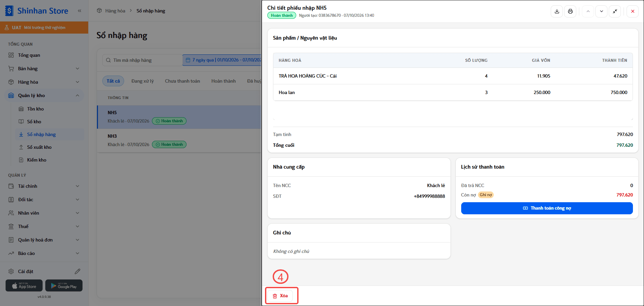
Task: Select Sổ nhập hàng sidebar item
Action: [x=50, y=134]
